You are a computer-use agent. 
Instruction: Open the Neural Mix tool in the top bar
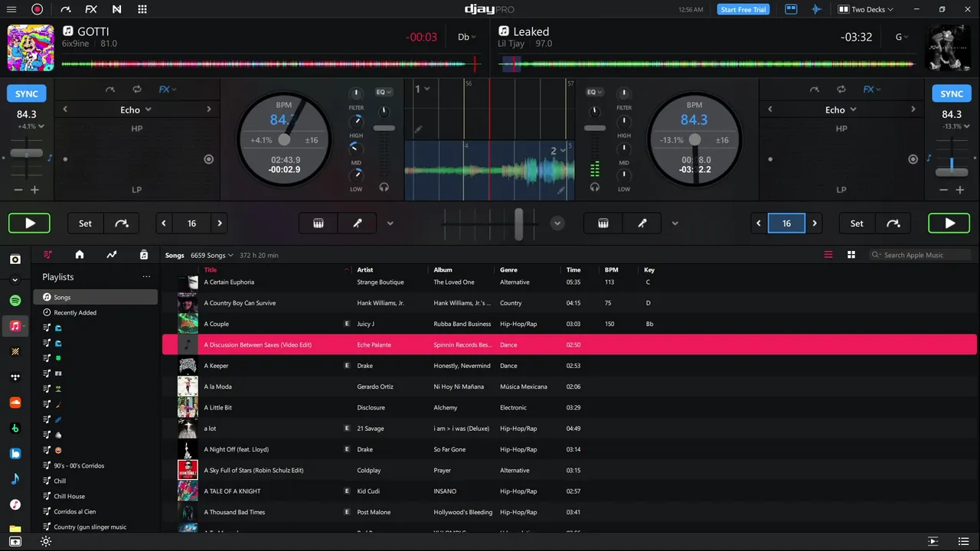(x=116, y=9)
